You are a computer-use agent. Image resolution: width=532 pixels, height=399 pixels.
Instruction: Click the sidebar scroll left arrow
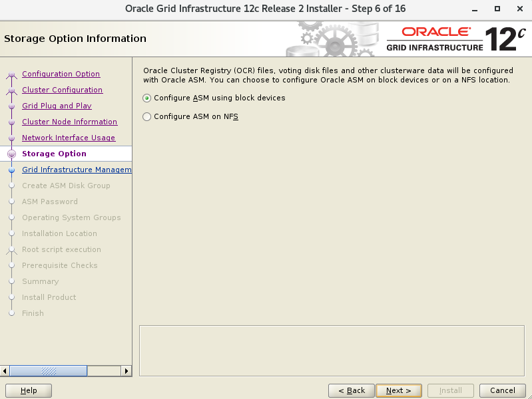[5, 370]
